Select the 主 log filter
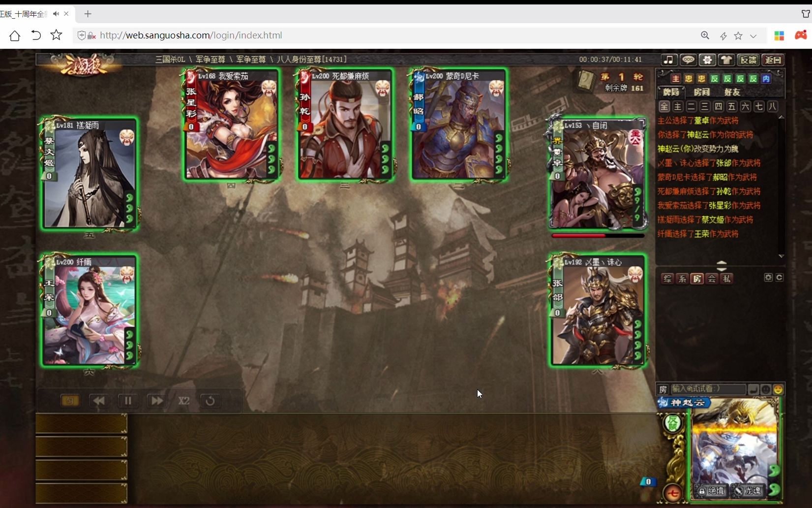The width and height of the screenshot is (812, 508). pyautogui.click(x=678, y=106)
